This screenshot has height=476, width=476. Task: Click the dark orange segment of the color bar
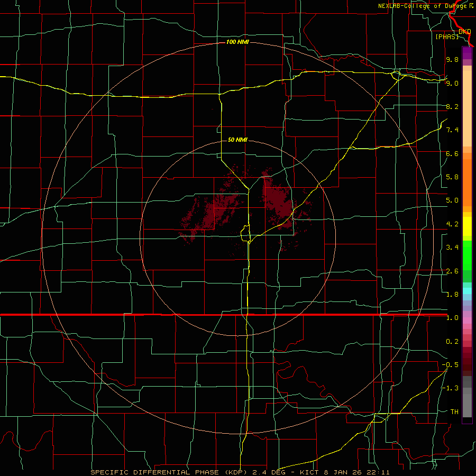coord(467,182)
